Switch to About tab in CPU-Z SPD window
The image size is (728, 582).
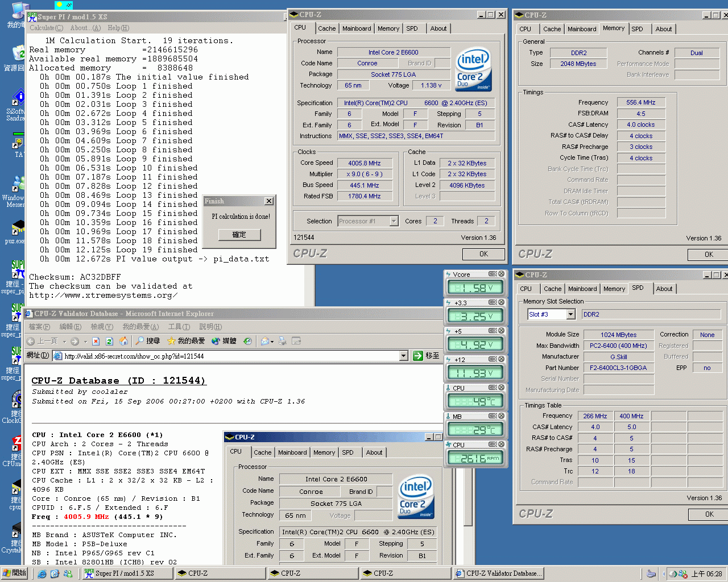tap(664, 289)
